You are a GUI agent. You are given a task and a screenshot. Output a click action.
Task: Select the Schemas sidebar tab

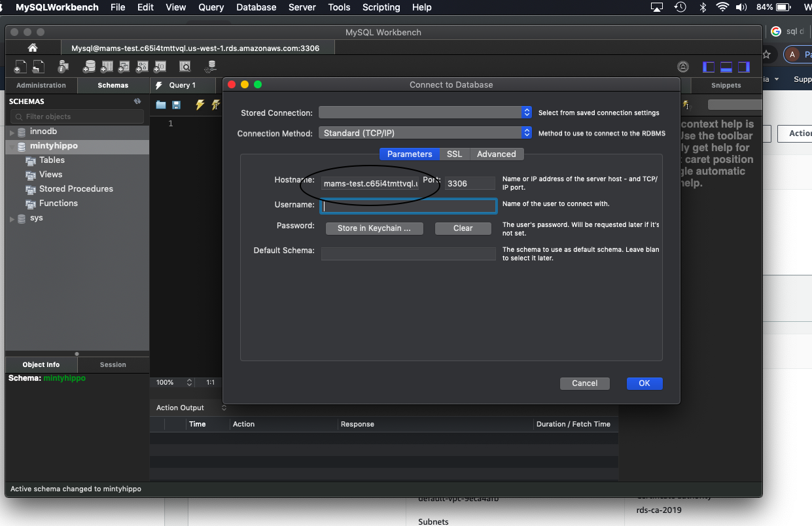113,85
